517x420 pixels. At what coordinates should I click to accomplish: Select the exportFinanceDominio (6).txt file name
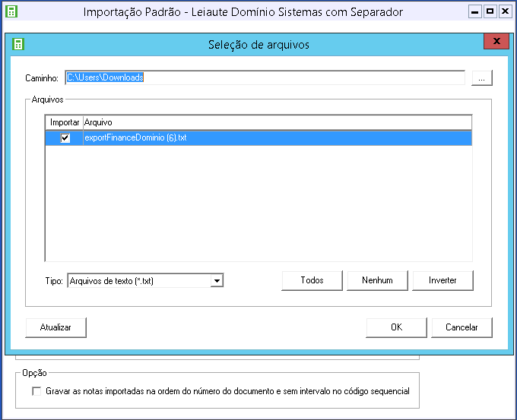135,138
